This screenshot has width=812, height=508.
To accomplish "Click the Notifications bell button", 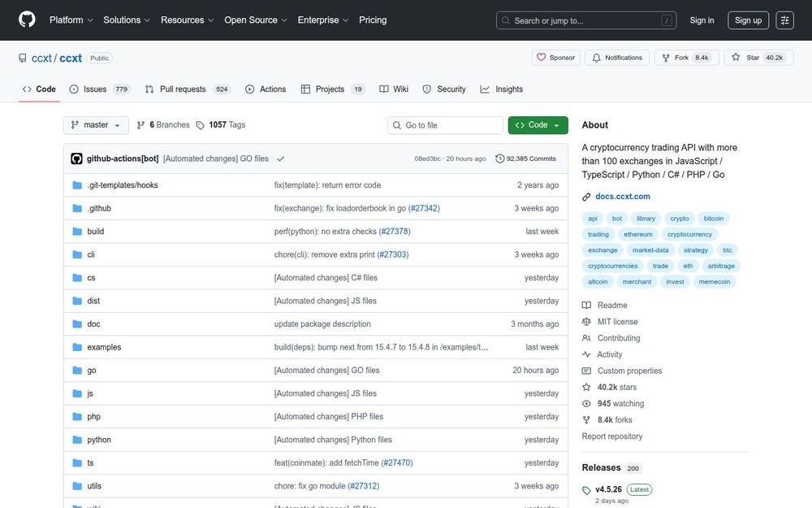I will 617,58.
